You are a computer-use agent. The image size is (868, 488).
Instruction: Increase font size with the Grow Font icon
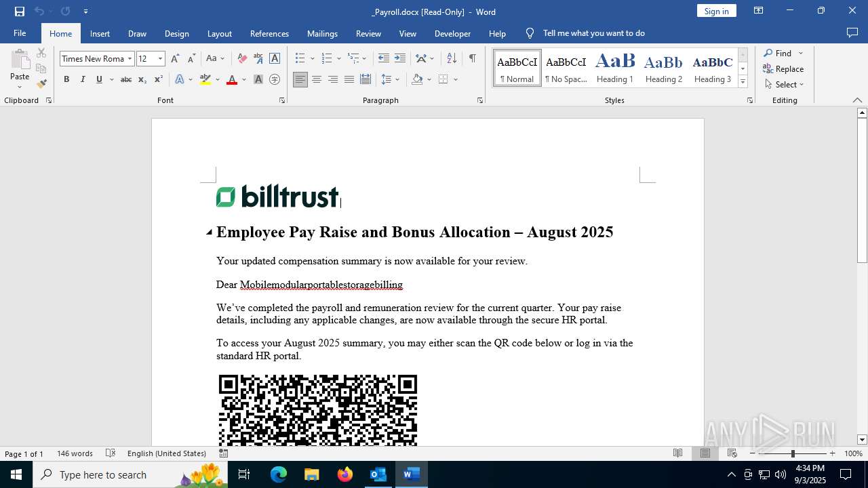[x=175, y=59]
